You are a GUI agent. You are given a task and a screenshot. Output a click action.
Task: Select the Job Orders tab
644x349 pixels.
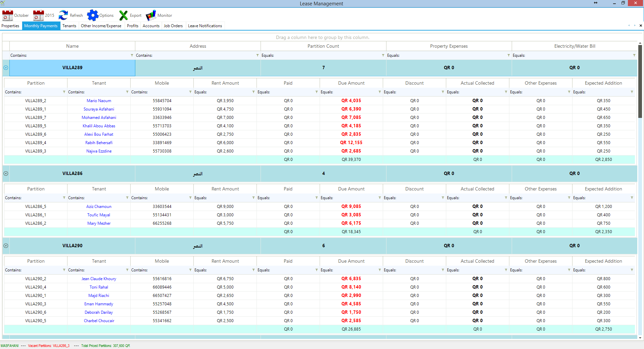tap(173, 26)
